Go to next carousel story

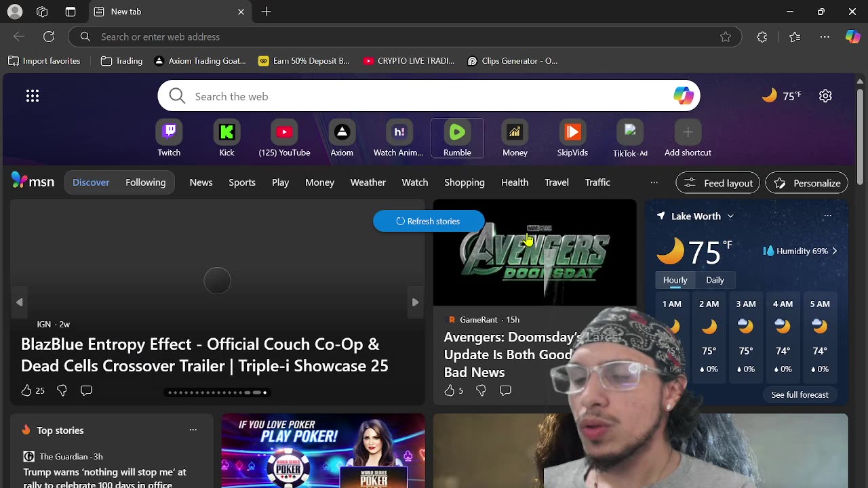point(415,302)
